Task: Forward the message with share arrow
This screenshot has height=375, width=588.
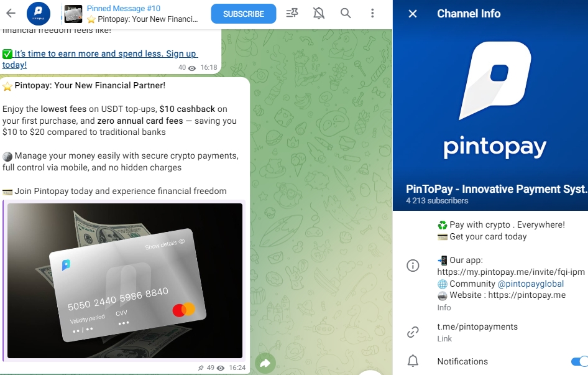Action: [x=265, y=363]
